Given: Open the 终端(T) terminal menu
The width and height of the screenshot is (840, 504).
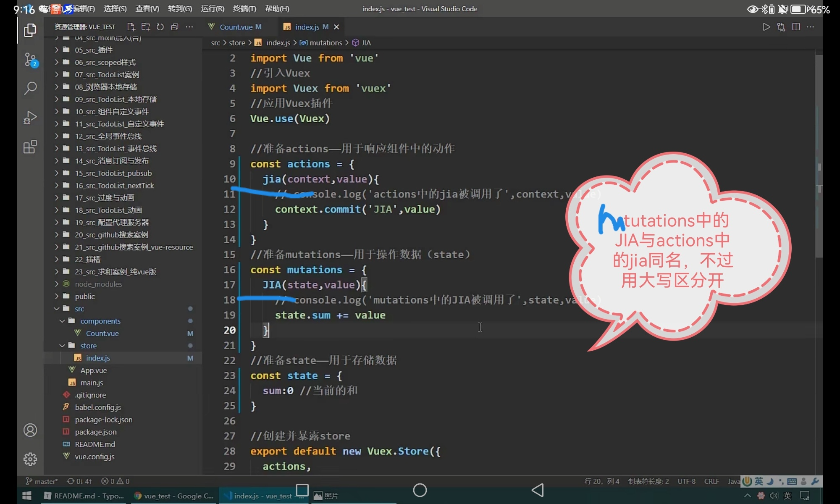Looking at the screenshot, I should tap(244, 8).
